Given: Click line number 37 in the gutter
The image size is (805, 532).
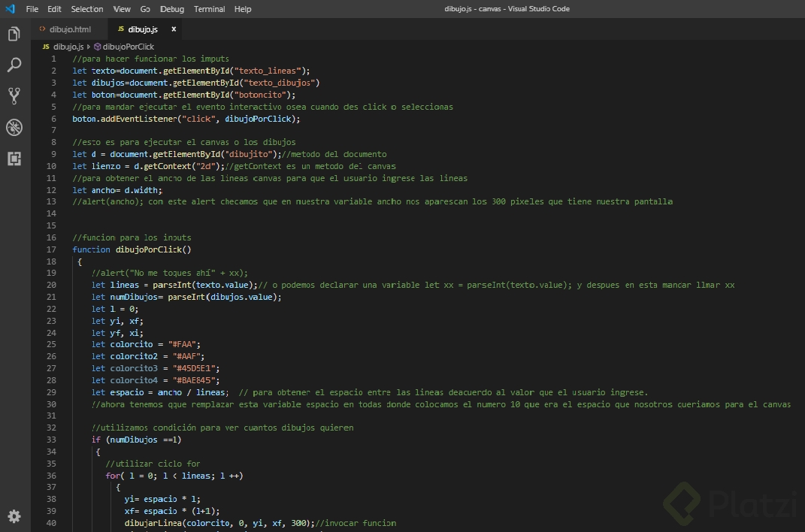Looking at the screenshot, I should pyautogui.click(x=51, y=487).
